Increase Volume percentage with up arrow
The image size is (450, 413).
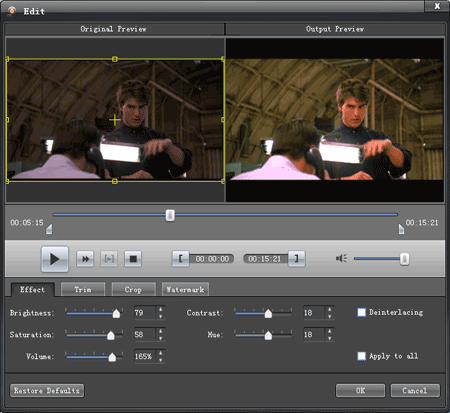pyautogui.click(x=161, y=353)
